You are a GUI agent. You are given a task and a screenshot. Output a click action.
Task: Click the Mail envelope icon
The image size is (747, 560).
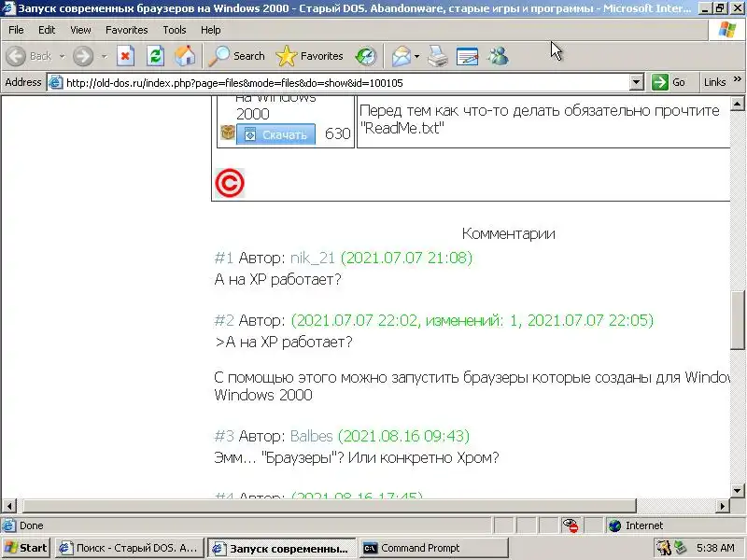click(x=402, y=56)
